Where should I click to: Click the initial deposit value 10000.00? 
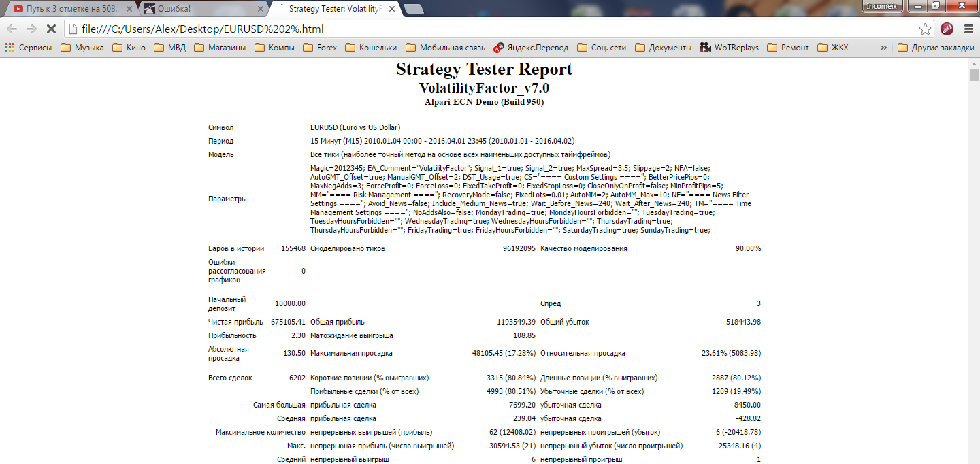290,303
